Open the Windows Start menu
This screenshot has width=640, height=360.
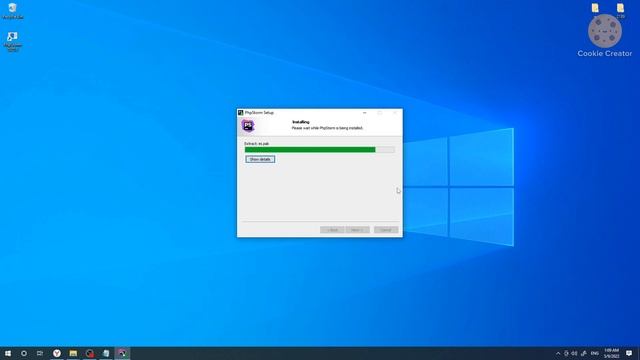tap(8, 353)
